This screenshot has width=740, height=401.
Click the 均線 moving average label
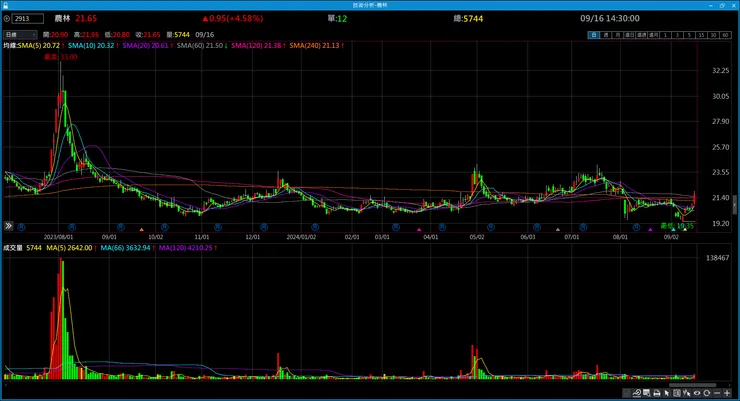pos(10,45)
